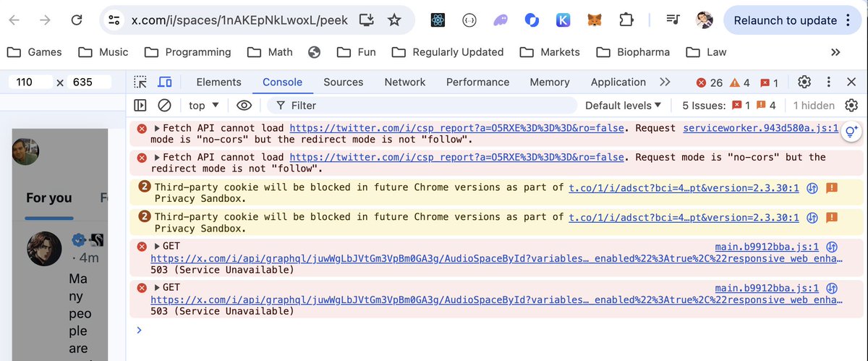Switch to the Network tab

click(405, 82)
